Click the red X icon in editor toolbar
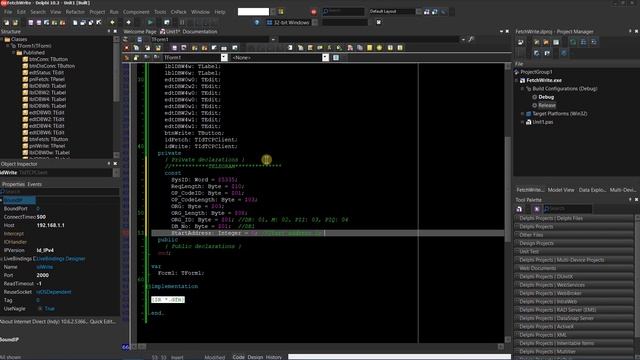Screen dimensions: 640x360 [127, 48]
